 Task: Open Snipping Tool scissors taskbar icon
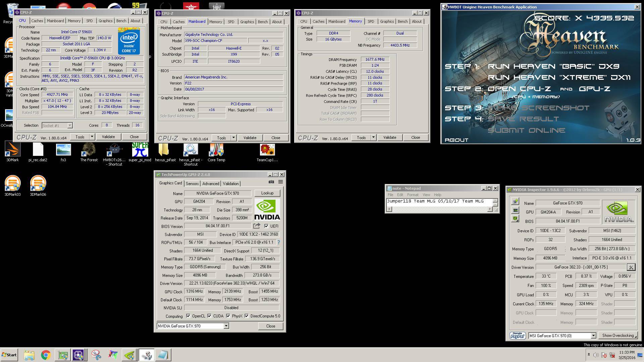[x=96, y=355]
